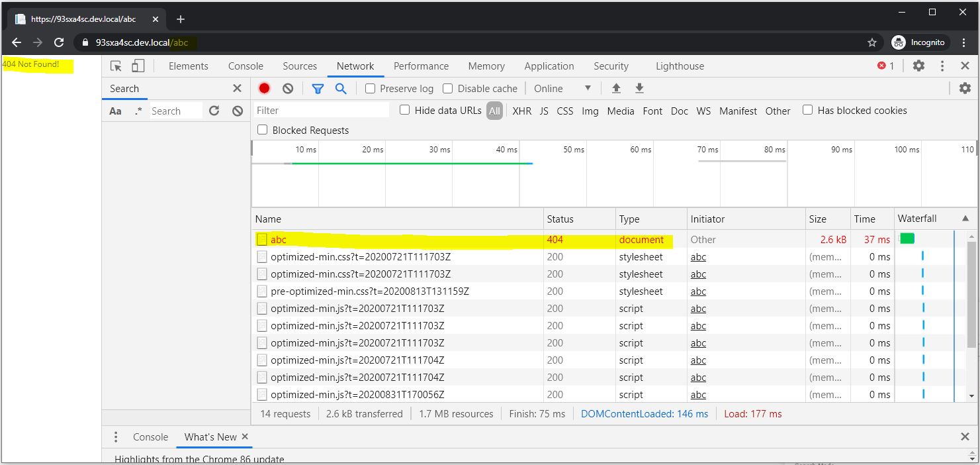Close the bottom drawer
The image size is (980, 465).
click(x=965, y=437)
